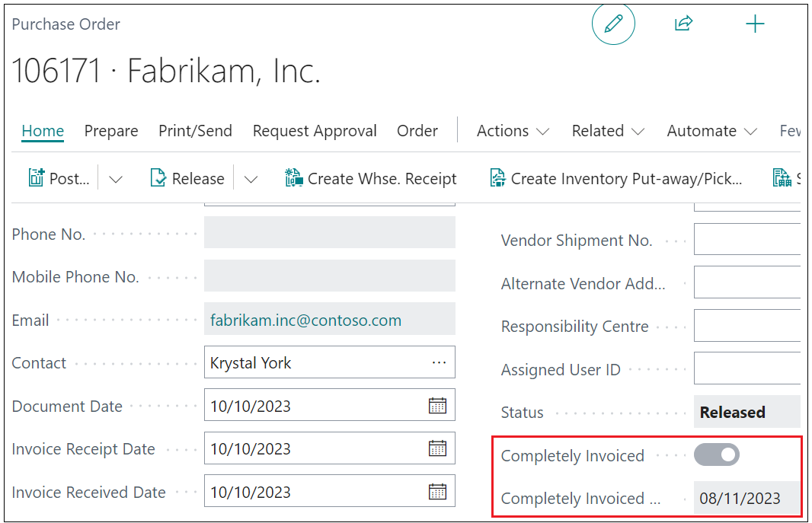The image size is (812, 523).
Task: Expand the Release dropdown arrow
Action: click(x=251, y=179)
